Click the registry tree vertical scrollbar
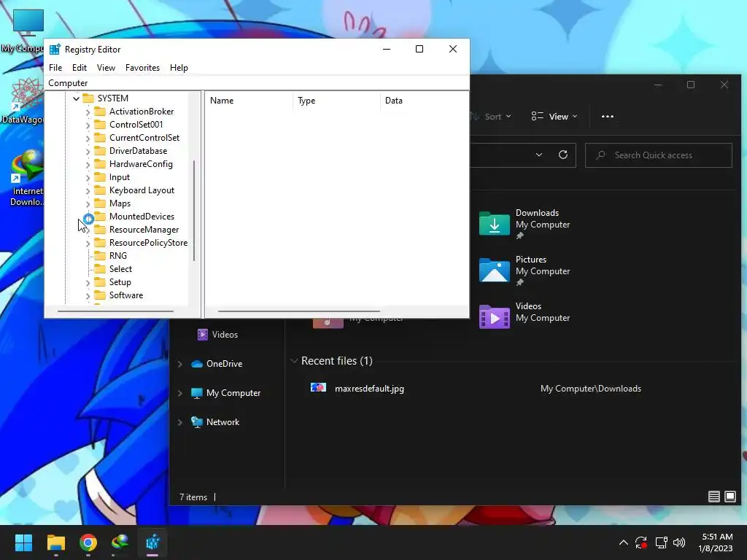Image resolution: width=747 pixels, height=560 pixels. 194,211
